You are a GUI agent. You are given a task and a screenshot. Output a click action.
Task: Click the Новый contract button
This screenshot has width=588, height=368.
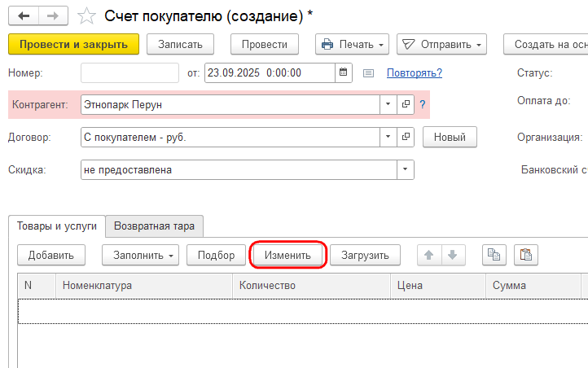click(x=450, y=137)
